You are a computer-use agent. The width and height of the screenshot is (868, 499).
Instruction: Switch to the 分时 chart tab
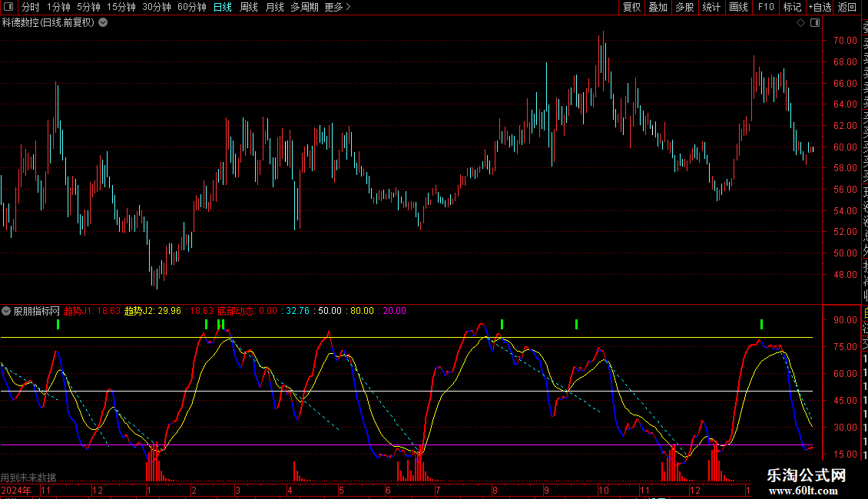point(30,7)
